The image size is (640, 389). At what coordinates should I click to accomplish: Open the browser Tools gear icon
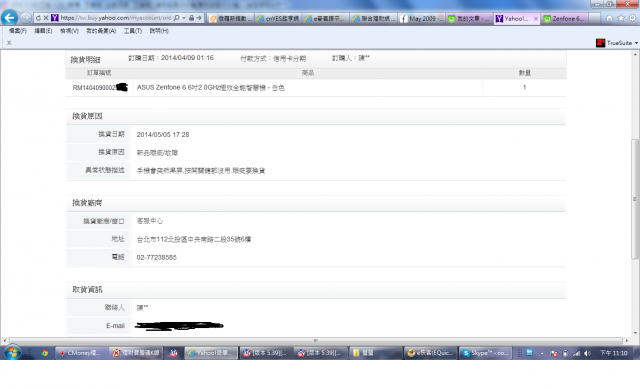[x=632, y=18]
